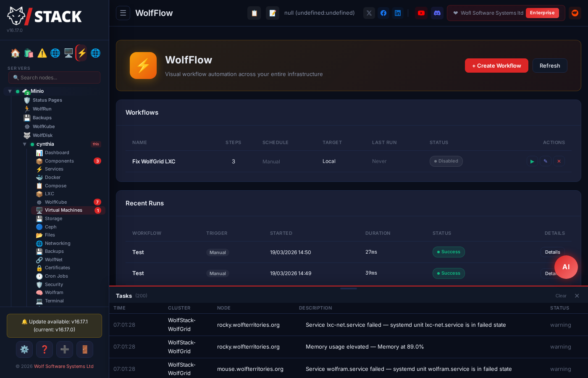This screenshot has width=588, height=378.
Task: Select the globe icon beside the warning triangle
Action: click(x=55, y=53)
